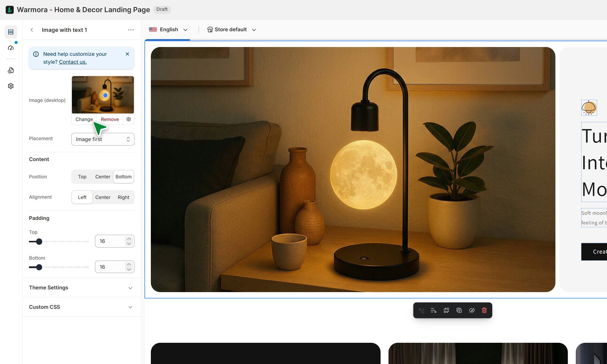
Task: Open the sections list sidebar icon
Action: click(x=11, y=32)
